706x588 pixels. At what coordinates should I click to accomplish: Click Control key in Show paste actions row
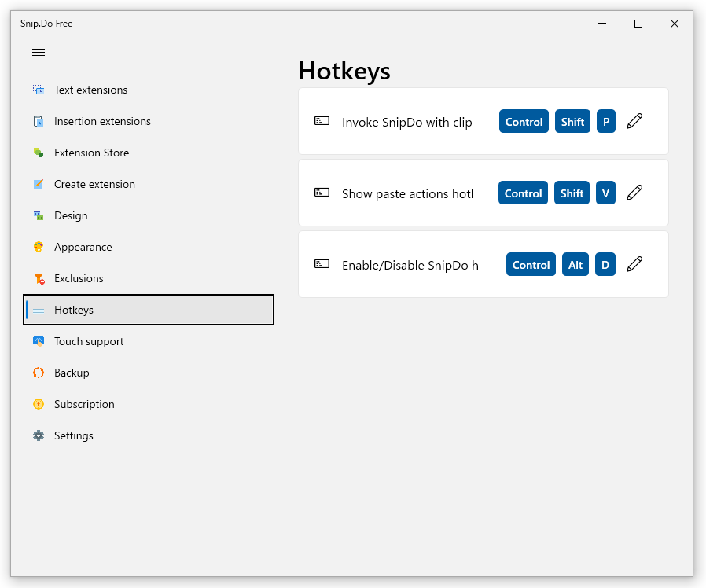[x=523, y=193]
